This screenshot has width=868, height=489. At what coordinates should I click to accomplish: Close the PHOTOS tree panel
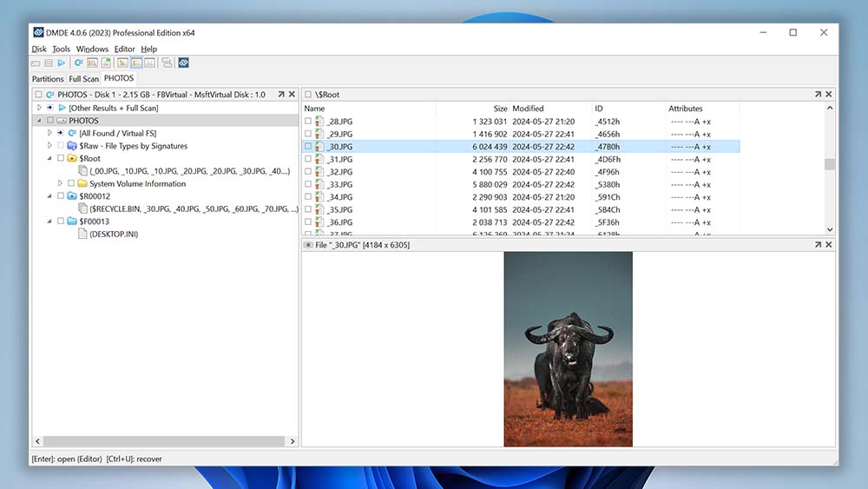292,95
